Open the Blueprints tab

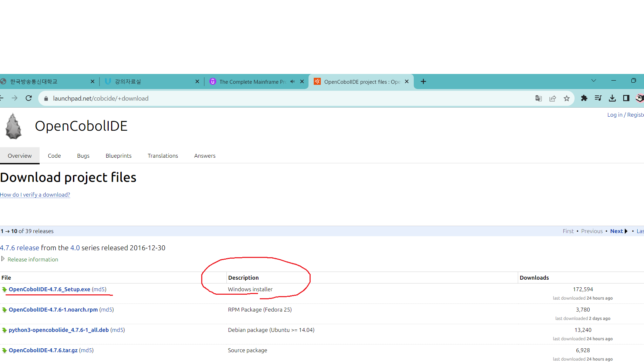pyautogui.click(x=118, y=156)
